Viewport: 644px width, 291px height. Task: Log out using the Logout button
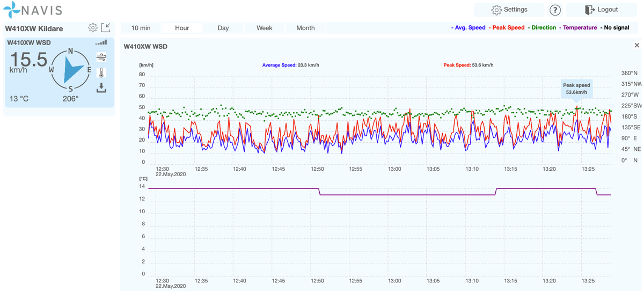point(601,10)
